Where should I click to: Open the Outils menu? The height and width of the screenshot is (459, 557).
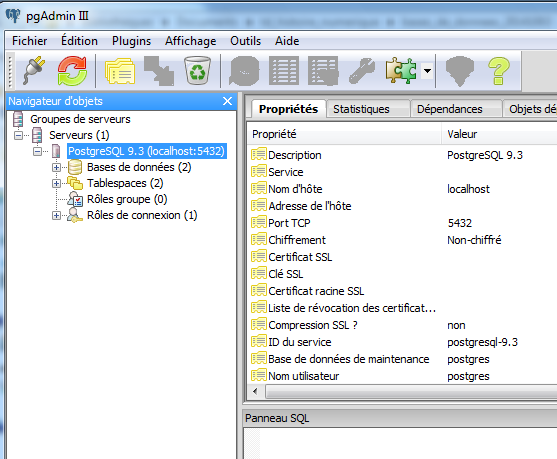pos(245,41)
